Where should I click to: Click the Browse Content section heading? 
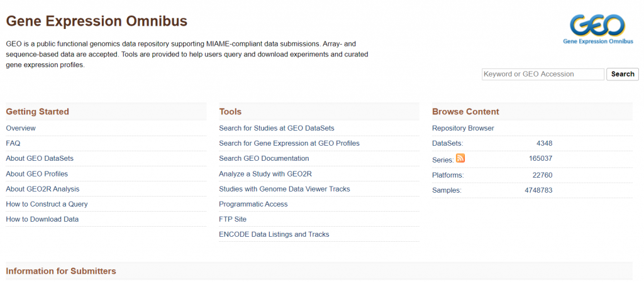click(x=465, y=112)
